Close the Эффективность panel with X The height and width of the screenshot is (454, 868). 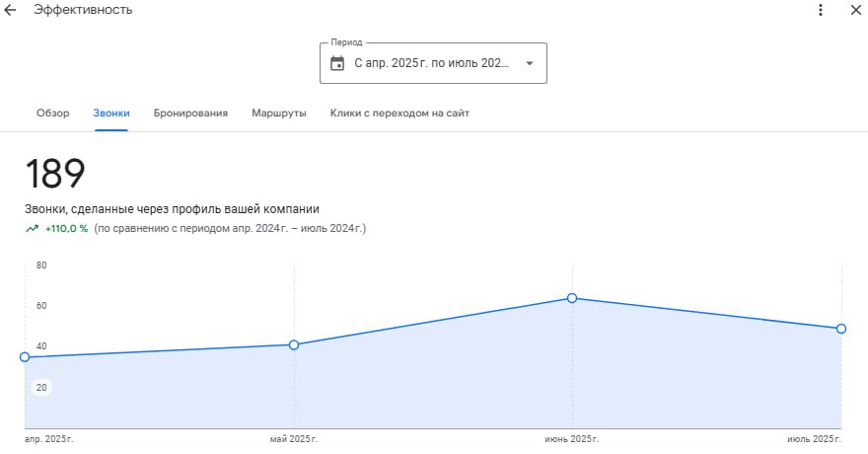coord(854,10)
